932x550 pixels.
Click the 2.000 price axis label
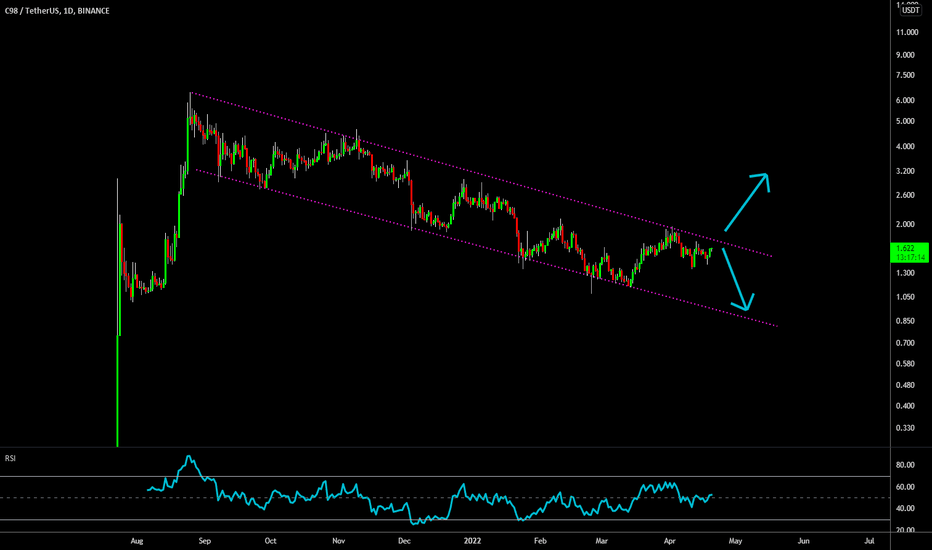click(x=905, y=224)
